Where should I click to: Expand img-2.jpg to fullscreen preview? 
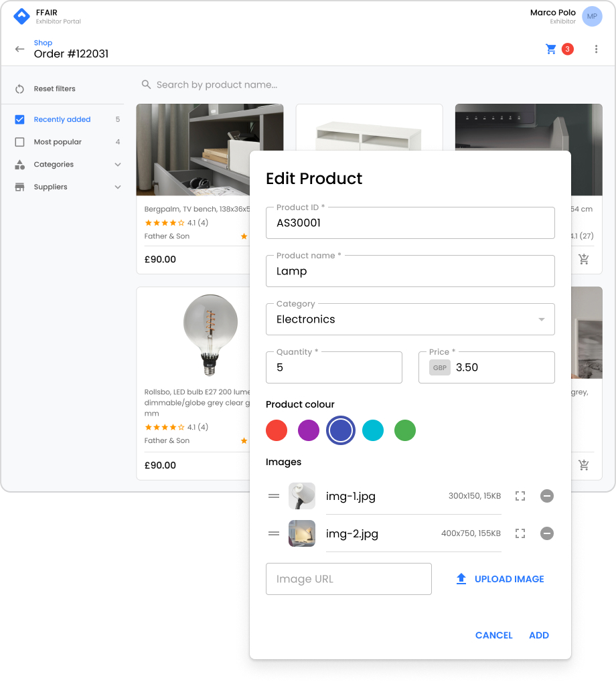tap(520, 533)
